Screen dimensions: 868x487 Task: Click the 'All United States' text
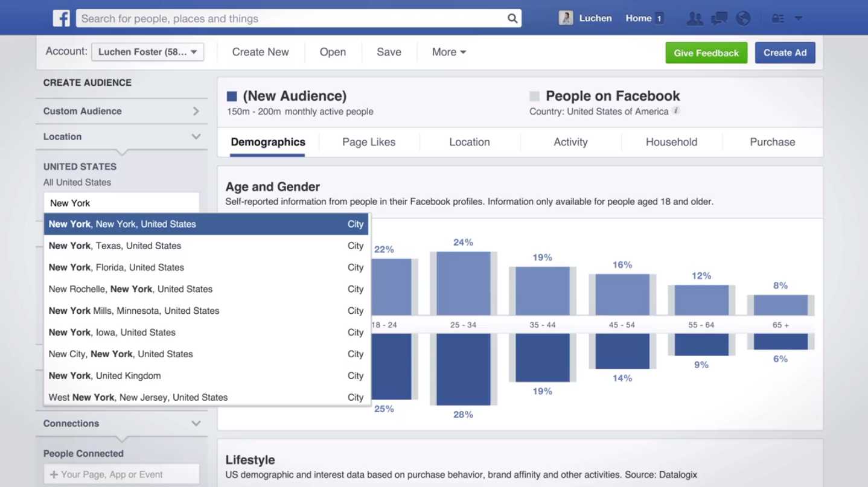(77, 182)
